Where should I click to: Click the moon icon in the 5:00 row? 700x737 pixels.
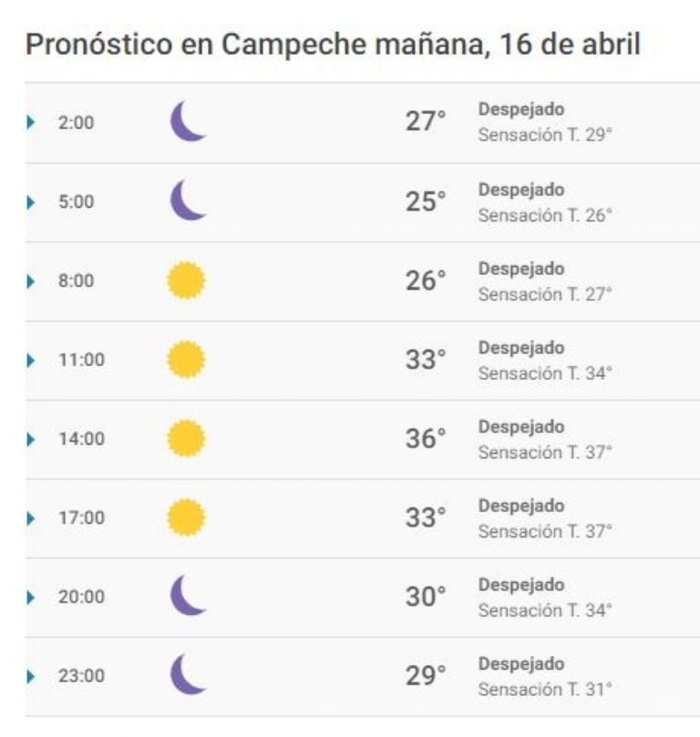pyautogui.click(x=188, y=200)
